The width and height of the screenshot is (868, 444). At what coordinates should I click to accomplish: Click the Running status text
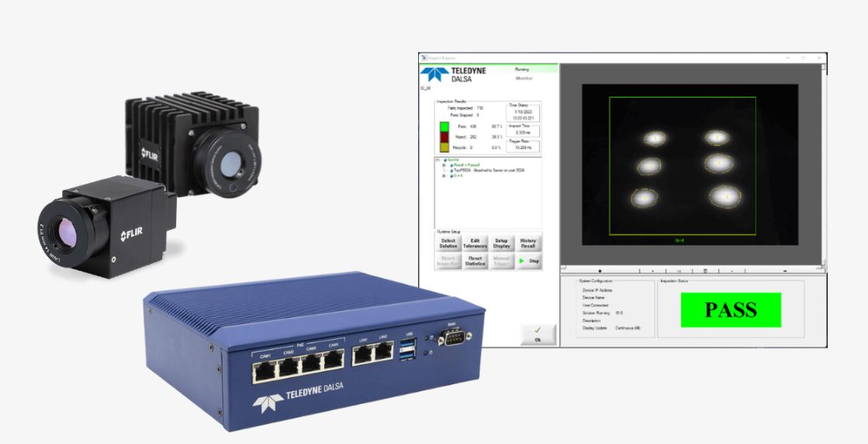click(522, 69)
